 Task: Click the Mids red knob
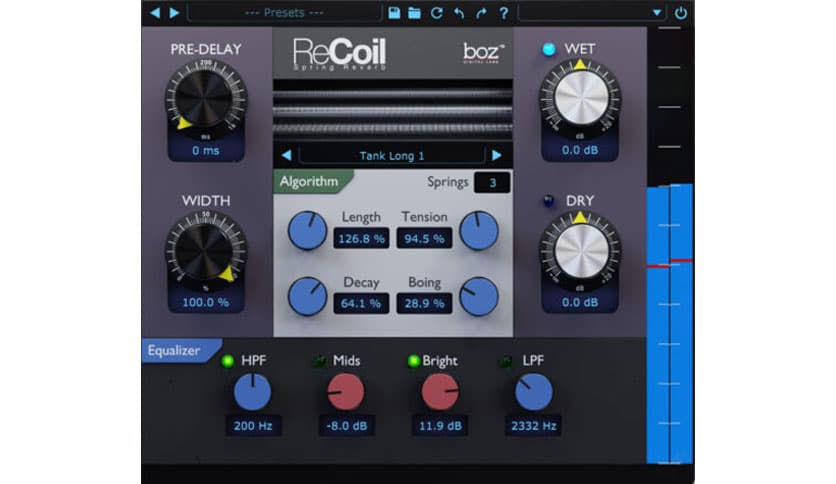[x=346, y=392]
